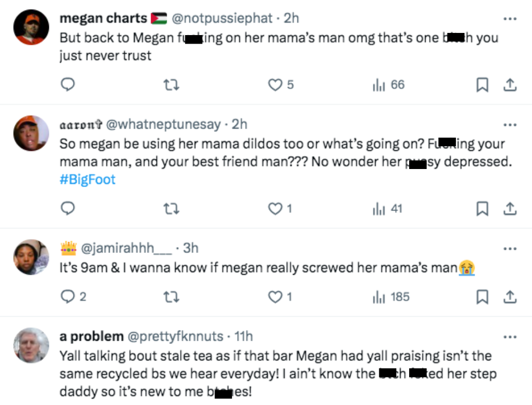Reply to the megan charts tweet
Viewport: 532px width, 405px height.
pos(68,85)
